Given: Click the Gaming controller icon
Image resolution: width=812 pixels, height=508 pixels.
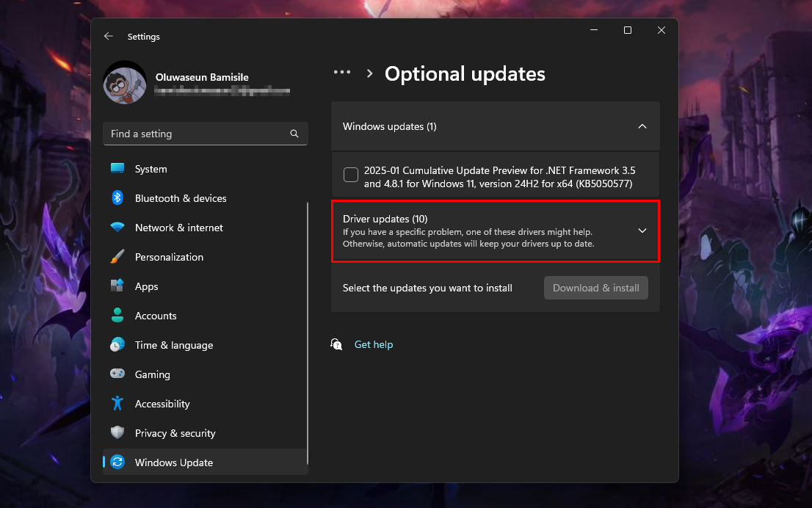Looking at the screenshot, I should pos(117,374).
